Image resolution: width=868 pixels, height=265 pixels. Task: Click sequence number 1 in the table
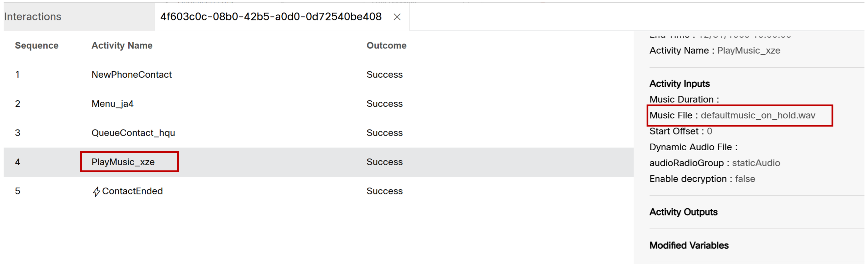17,74
